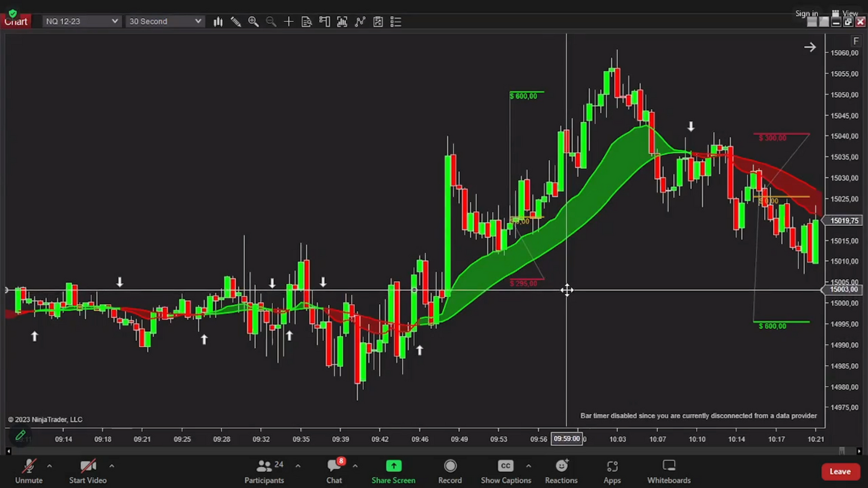This screenshot has width=868, height=488.
Task: Open Zoom Apps
Action: coord(612,471)
